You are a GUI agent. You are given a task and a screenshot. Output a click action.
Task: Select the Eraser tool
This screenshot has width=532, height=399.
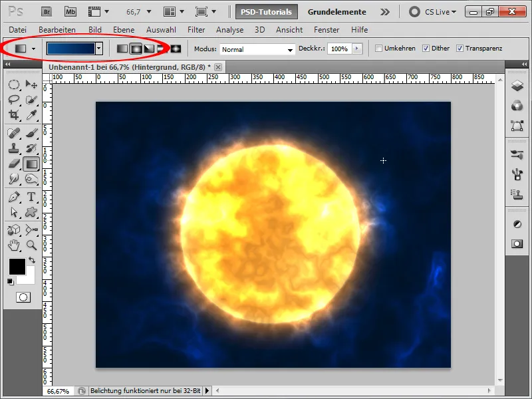click(13, 164)
